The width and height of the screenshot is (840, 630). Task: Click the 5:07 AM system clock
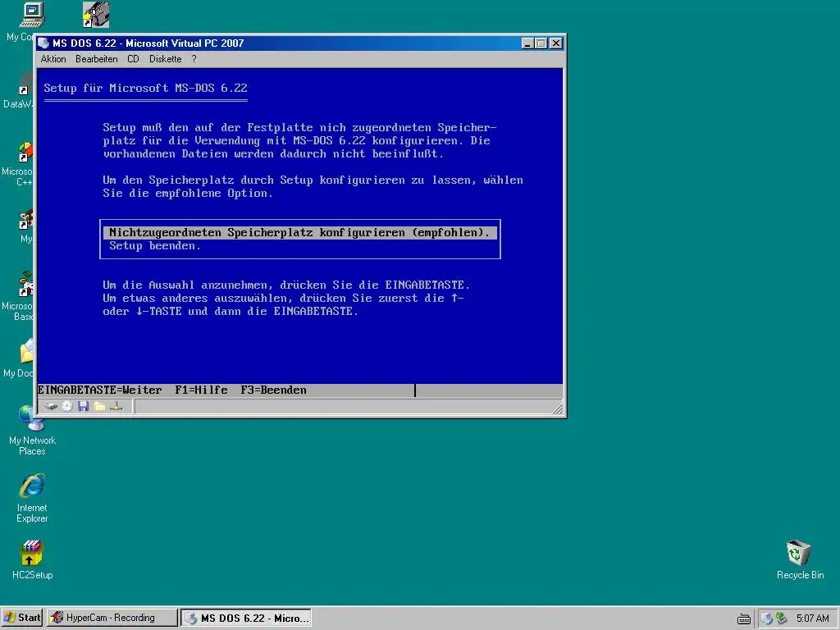(x=812, y=619)
